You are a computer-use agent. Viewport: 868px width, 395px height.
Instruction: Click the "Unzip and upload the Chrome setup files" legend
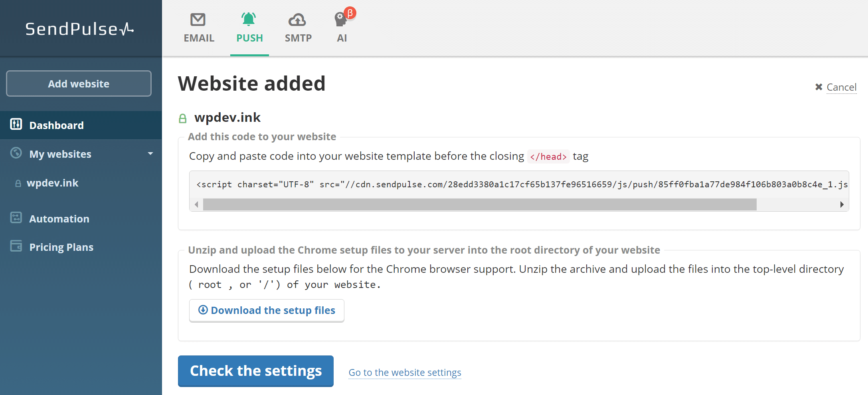click(x=424, y=250)
